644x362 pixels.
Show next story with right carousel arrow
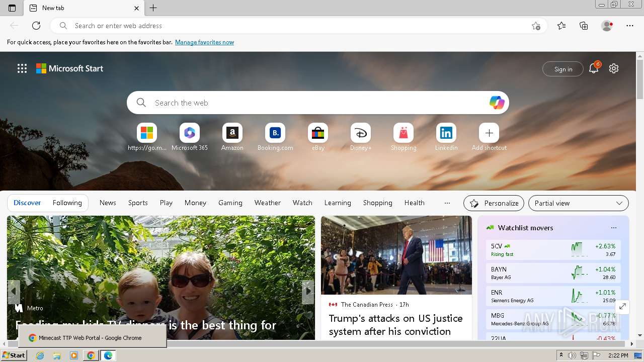[x=308, y=292]
